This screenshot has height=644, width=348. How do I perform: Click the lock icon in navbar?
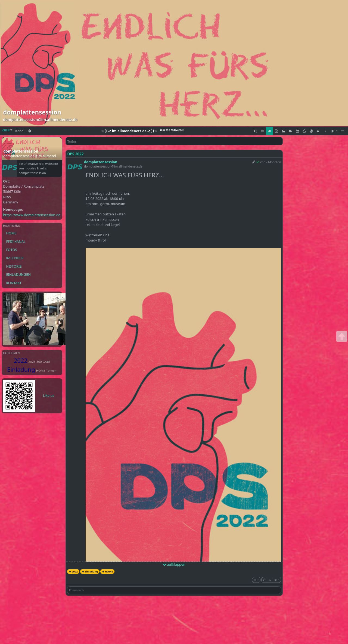pos(318,131)
